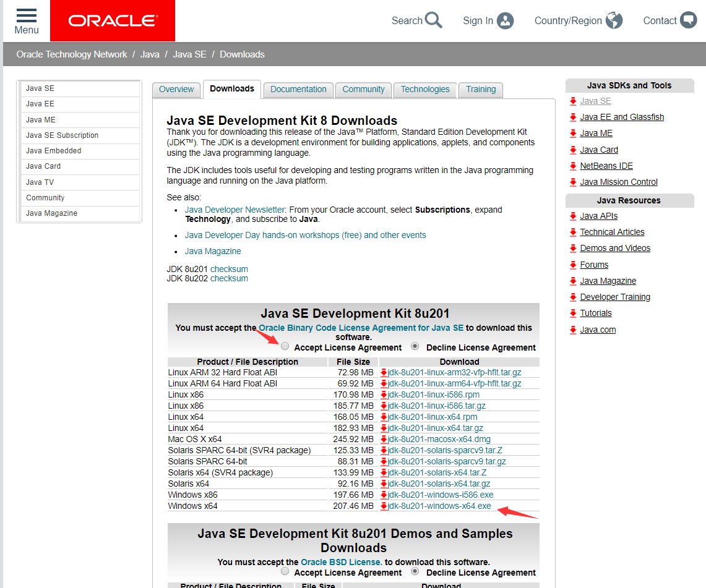
Task: Open Java SE Subscription in left sidebar
Action: pyautogui.click(x=80, y=135)
